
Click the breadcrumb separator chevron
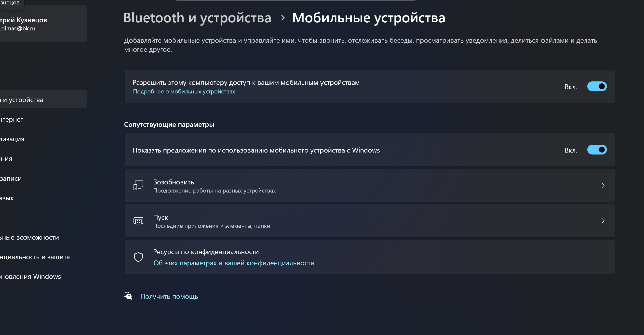(283, 18)
